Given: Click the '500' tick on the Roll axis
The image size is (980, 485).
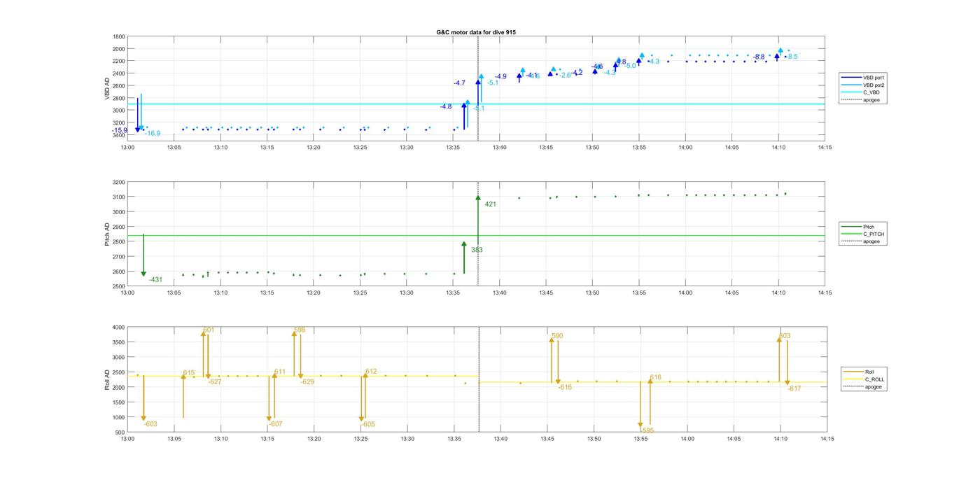Looking at the screenshot, I should click(x=121, y=433).
